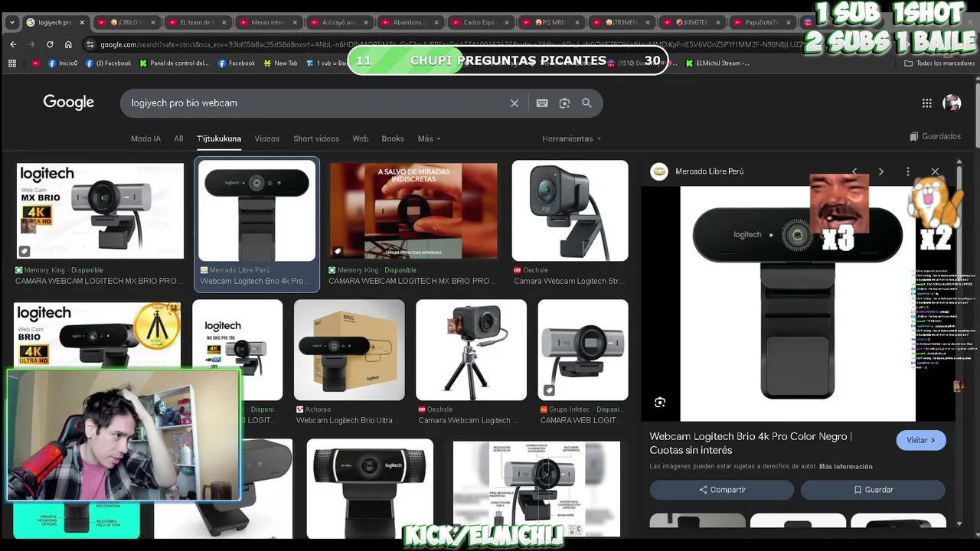Open the Más información link
980x551 pixels.
coord(845,466)
